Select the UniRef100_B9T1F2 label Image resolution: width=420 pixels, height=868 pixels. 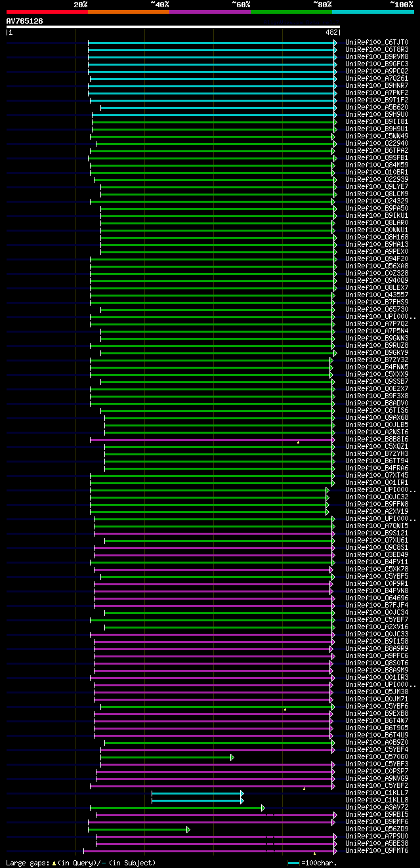coord(377,100)
